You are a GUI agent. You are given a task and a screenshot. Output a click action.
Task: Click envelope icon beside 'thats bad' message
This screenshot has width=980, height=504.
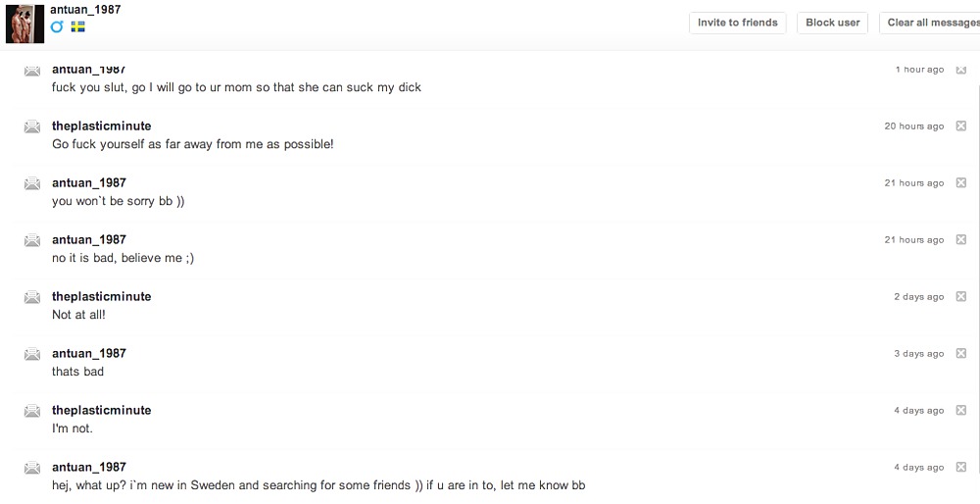click(x=32, y=354)
